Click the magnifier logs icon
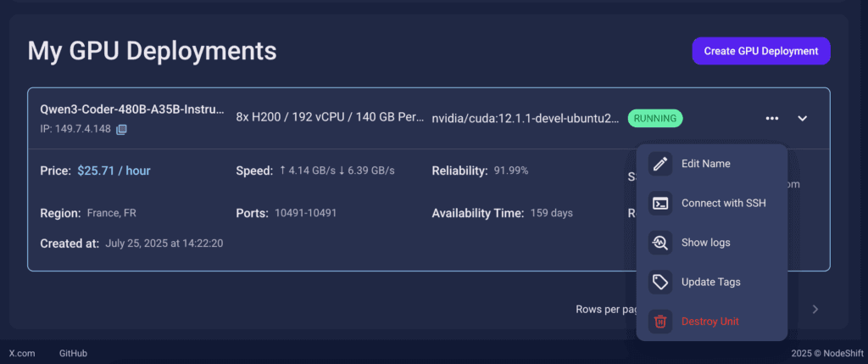 (659, 243)
